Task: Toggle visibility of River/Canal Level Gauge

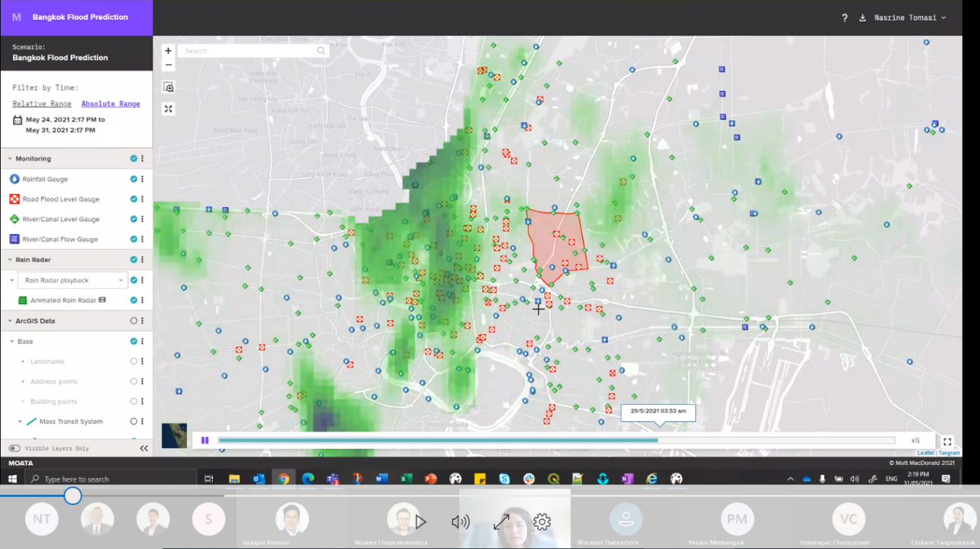Action: click(x=133, y=219)
